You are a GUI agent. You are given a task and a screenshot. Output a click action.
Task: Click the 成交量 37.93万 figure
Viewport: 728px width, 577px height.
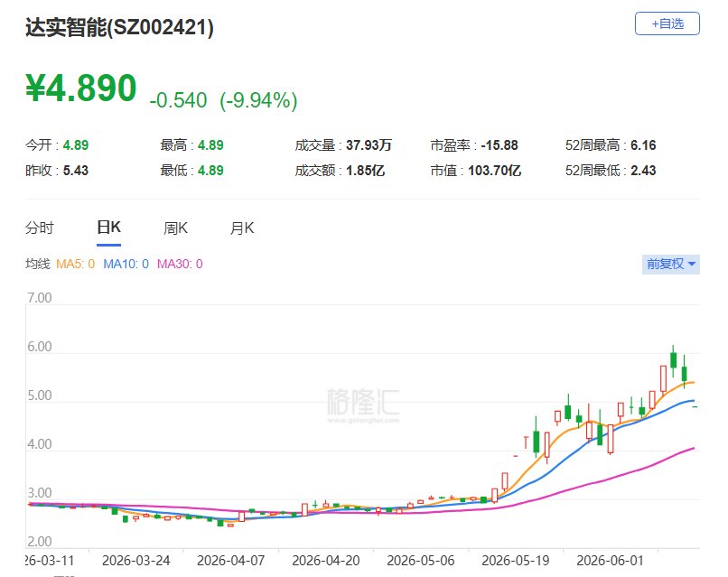[369, 145]
